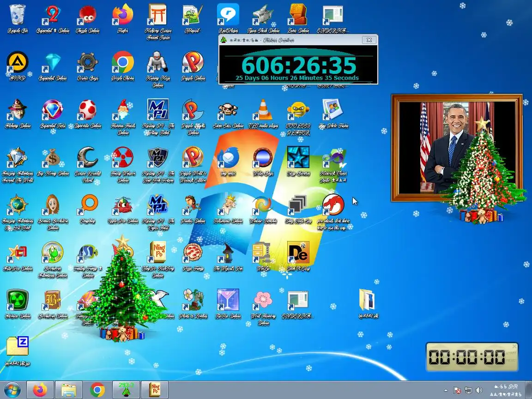Open Chuzzle Deluxe red fuzzy icon
532x399 pixels.
click(x=88, y=18)
